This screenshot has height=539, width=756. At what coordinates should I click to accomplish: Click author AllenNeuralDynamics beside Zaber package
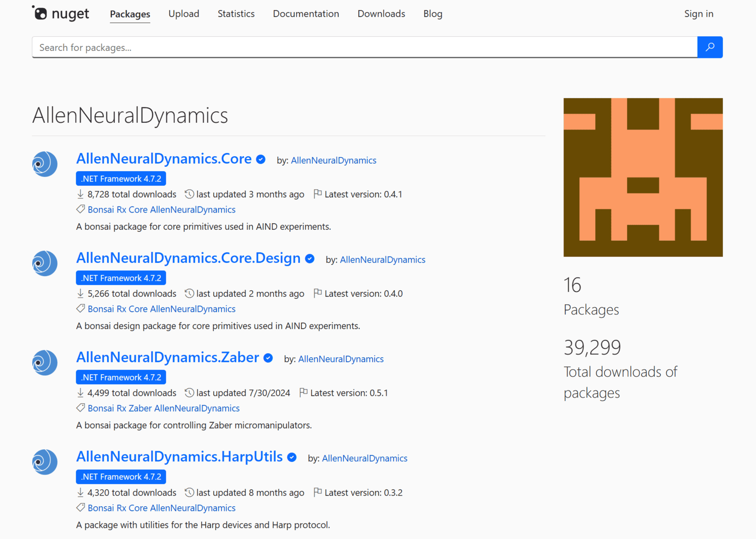pyautogui.click(x=341, y=359)
